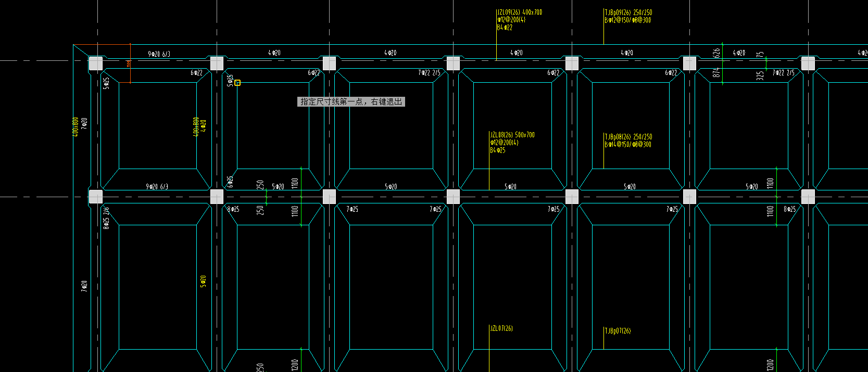Image resolution: width=868 pixels, height=372 pixels.
Task: Select the vertical 8Φ25 2/6 rebar label
Action: click(x=107, y=218)
